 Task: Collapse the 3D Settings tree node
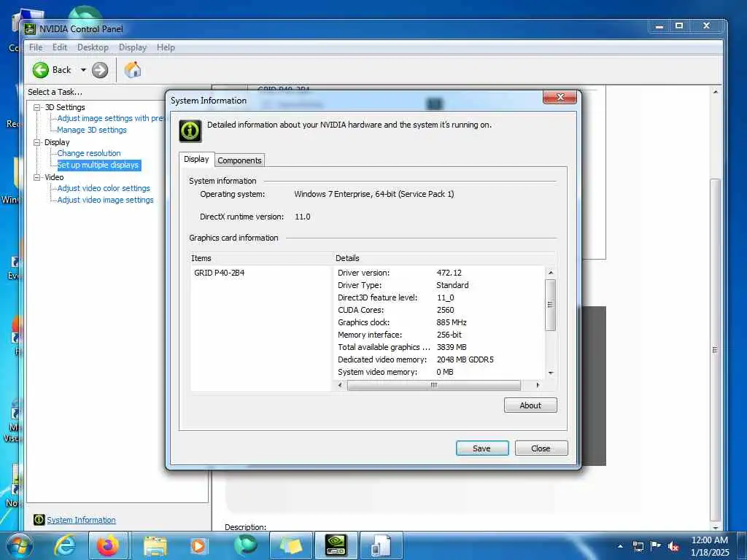36,108
